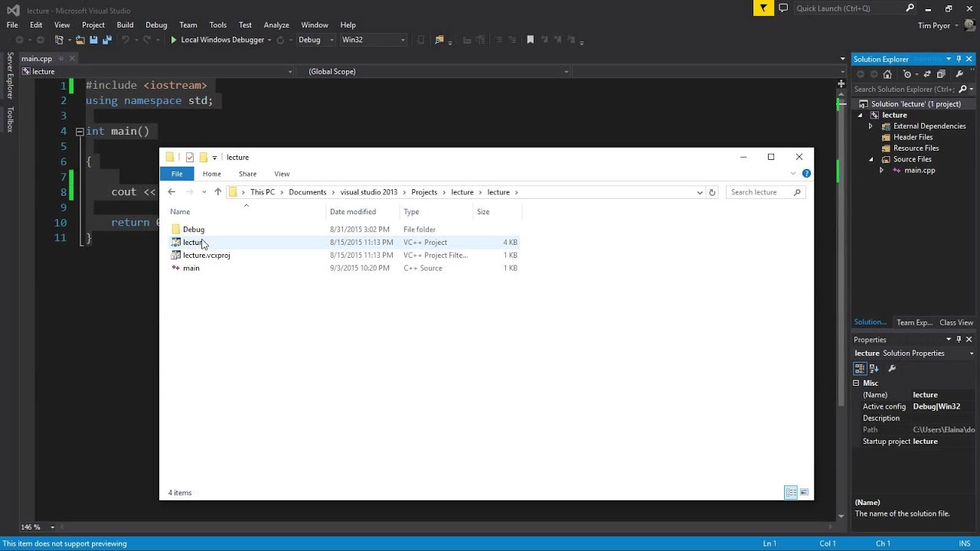
Task: Expand External Dependencies in Solution Explorer
Action: pyautogui.click(x=871, y=126)
